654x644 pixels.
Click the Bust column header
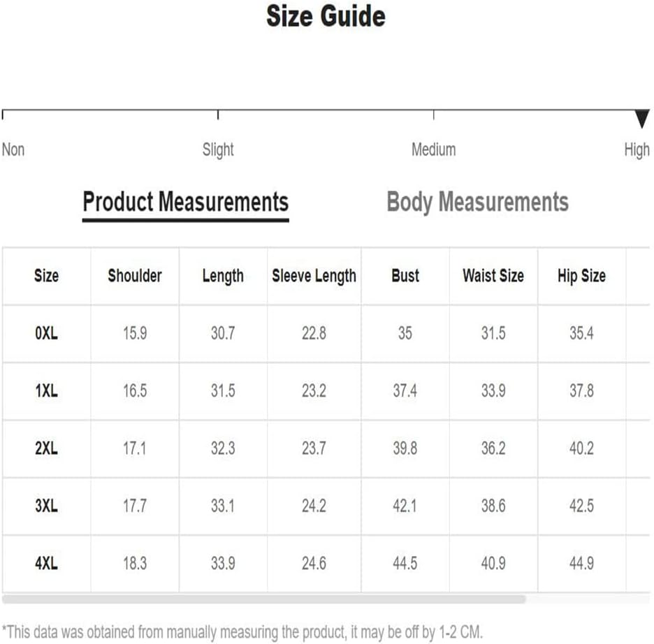(x=405, y=276)
